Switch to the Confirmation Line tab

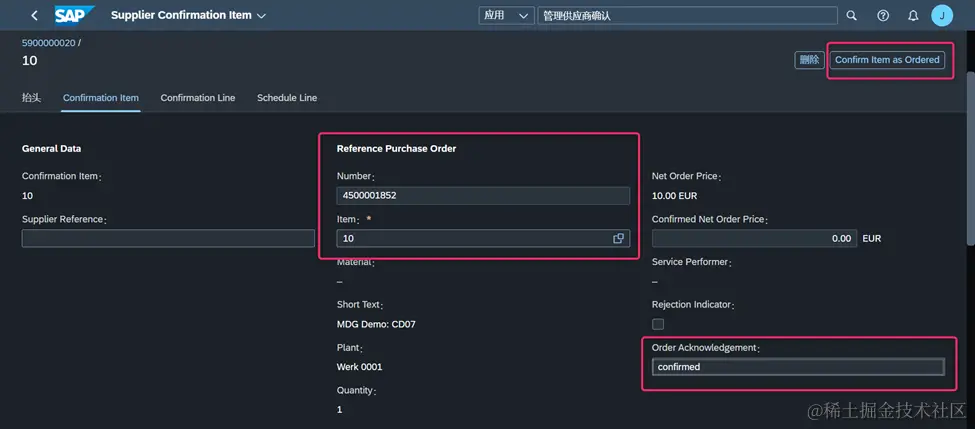click(198, 98)
